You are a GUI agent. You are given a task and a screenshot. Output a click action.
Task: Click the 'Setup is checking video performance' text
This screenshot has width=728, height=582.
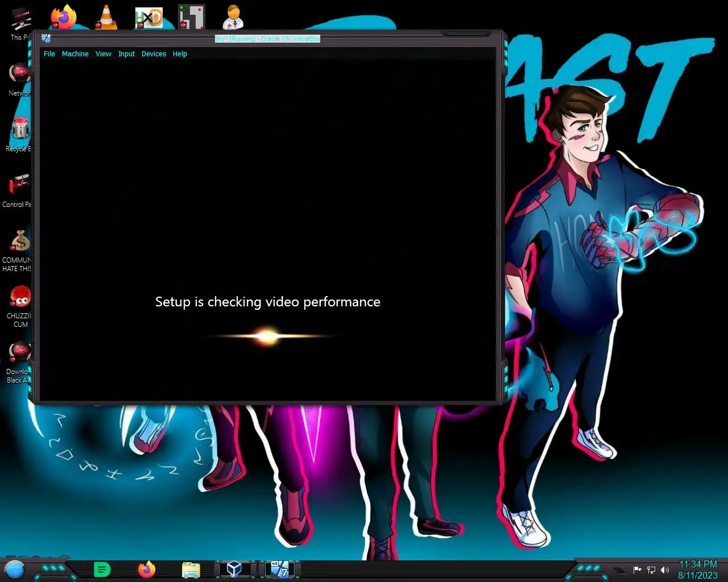tap(268, 302)
